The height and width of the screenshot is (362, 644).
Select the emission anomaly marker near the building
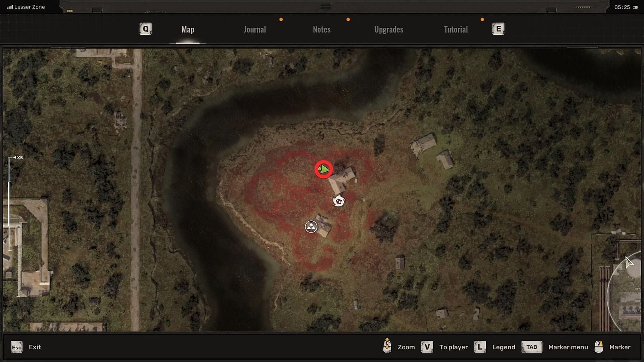click(338, 201)
